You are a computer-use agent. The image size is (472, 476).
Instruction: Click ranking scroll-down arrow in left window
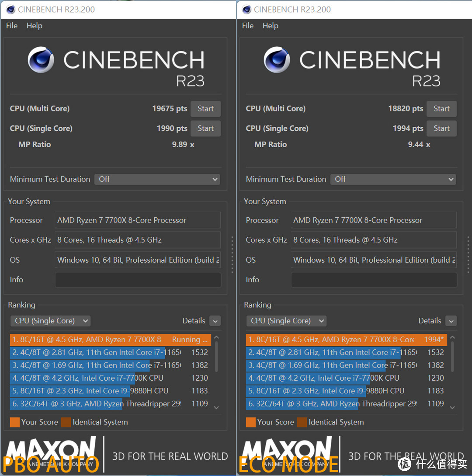[x=216, y=408]
